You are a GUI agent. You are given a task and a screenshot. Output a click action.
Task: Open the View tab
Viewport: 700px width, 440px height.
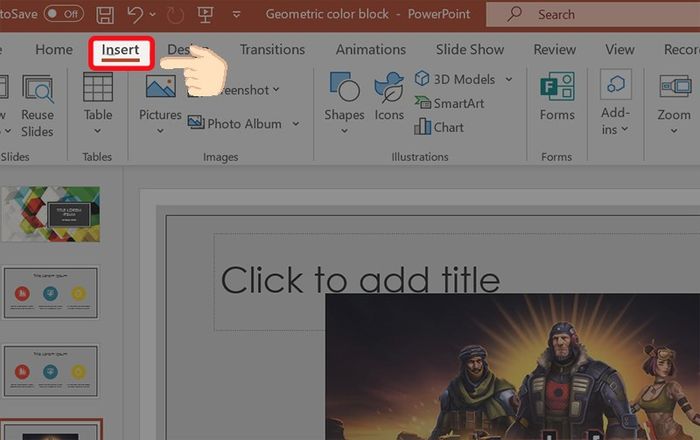tap(620, 50)
